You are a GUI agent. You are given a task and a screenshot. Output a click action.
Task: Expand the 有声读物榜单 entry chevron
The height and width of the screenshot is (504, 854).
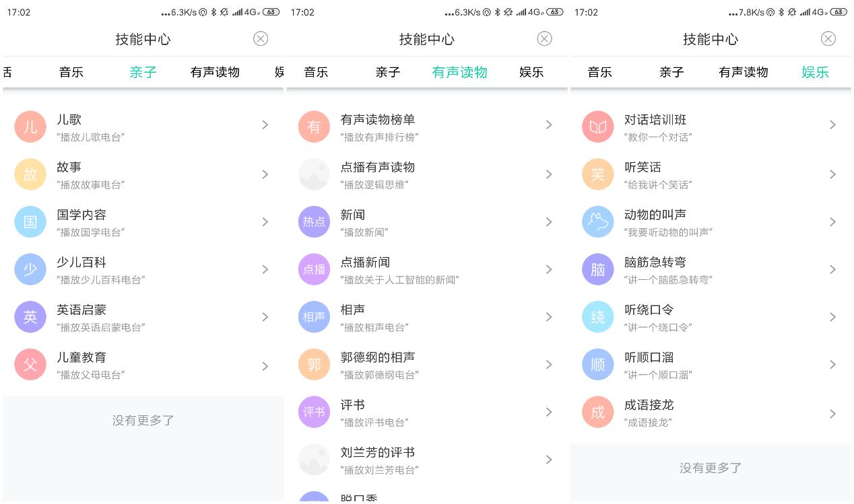pos(549,125)
